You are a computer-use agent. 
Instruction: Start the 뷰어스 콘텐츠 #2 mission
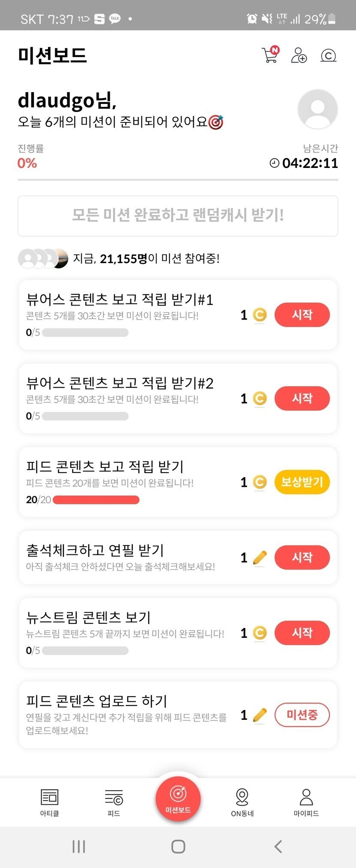tap(302, 398)
